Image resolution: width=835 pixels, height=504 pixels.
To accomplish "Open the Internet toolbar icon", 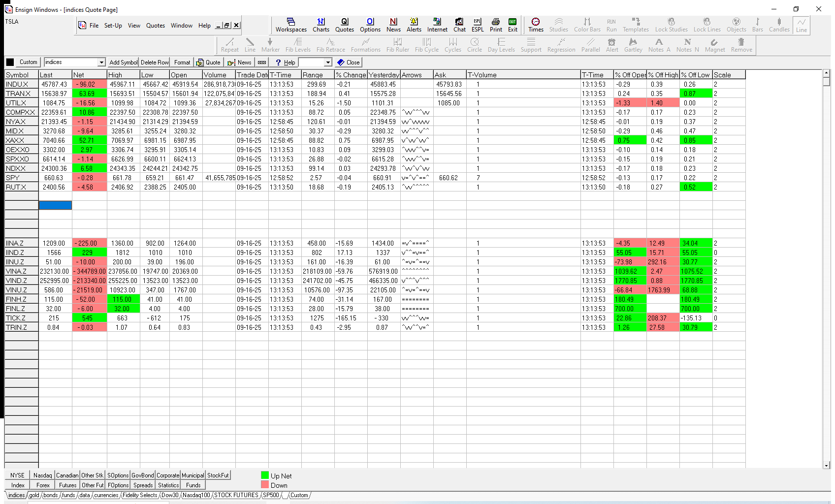I will [437, 25].
